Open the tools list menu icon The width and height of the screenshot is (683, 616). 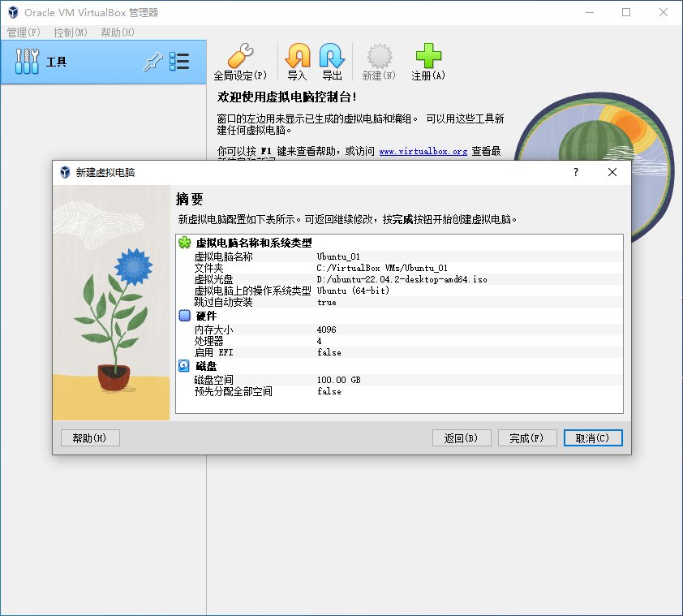[179, 62]
